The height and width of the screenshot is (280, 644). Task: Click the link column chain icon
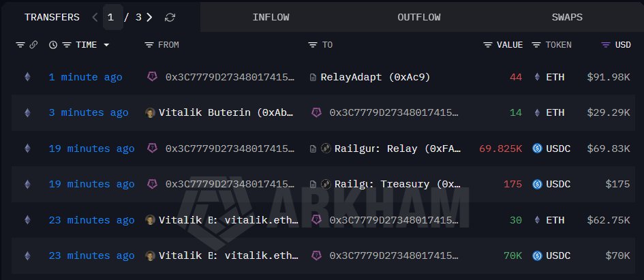coord(33,45)
